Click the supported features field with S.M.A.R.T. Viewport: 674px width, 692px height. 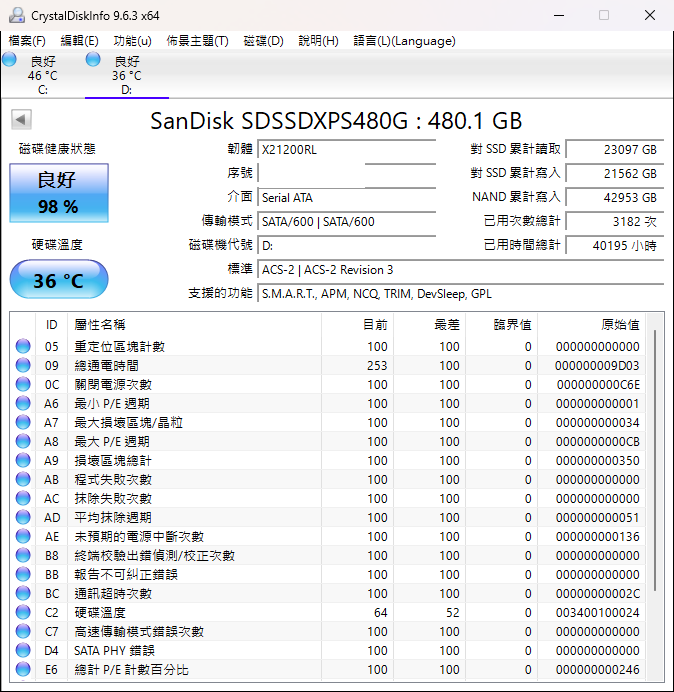pos(461,293)
